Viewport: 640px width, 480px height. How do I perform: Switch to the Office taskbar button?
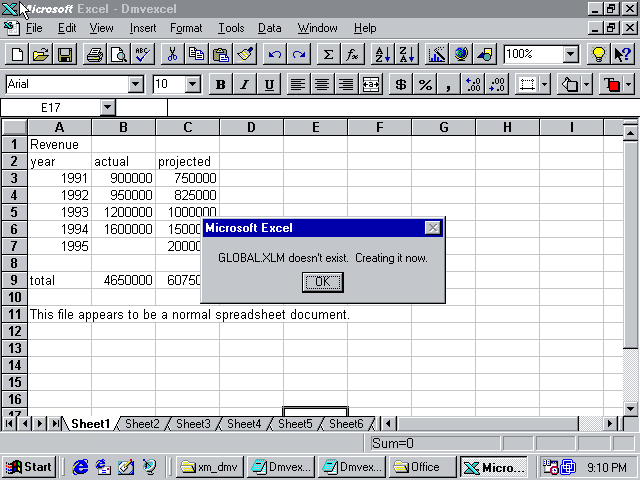(422, 467)
